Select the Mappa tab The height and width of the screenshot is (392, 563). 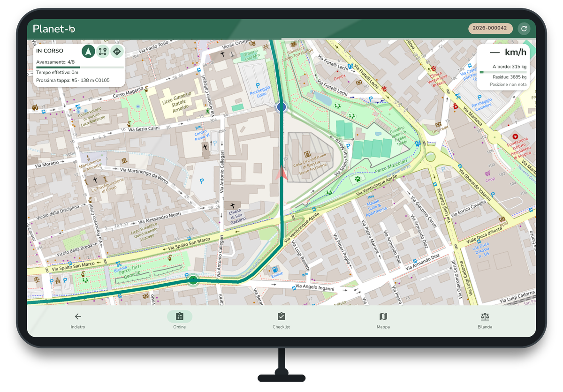pyautogui.click(x=383, y=321)
